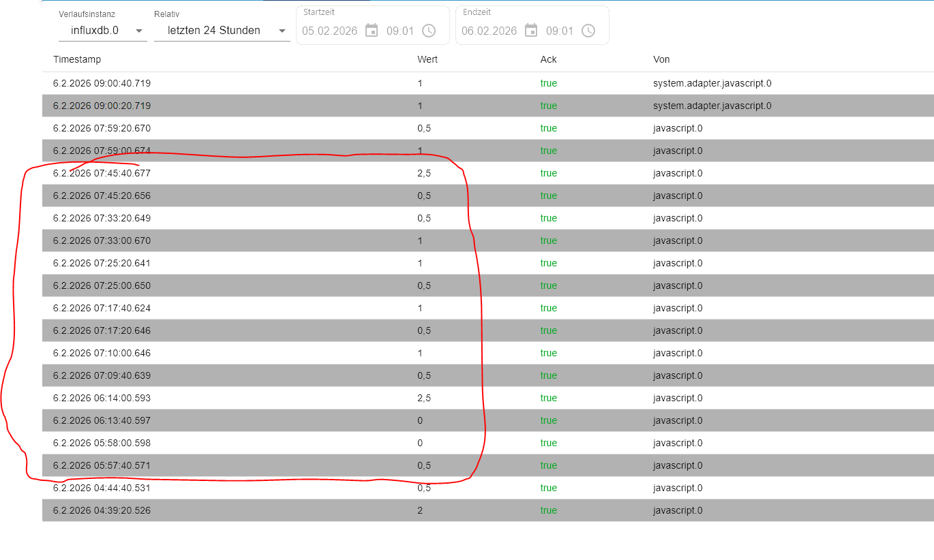
Task: Select timestamp 6.2.2026 07:17:20.646
Action: click(102, 330)
